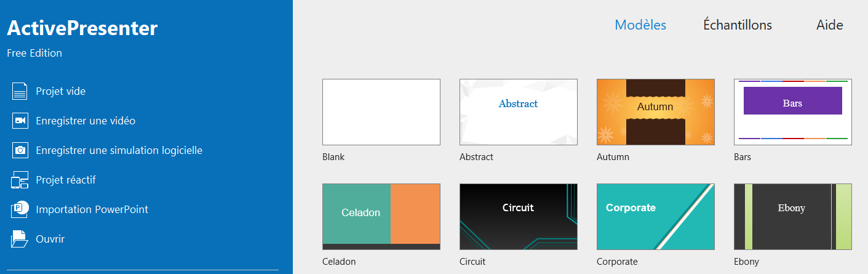Choose the dark Circuit template

(519, 217)
